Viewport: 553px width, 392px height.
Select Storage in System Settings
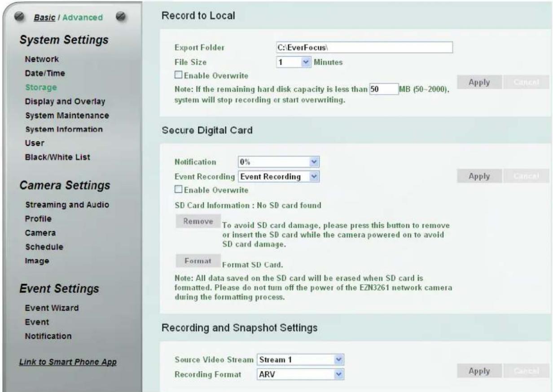[41, 87]
